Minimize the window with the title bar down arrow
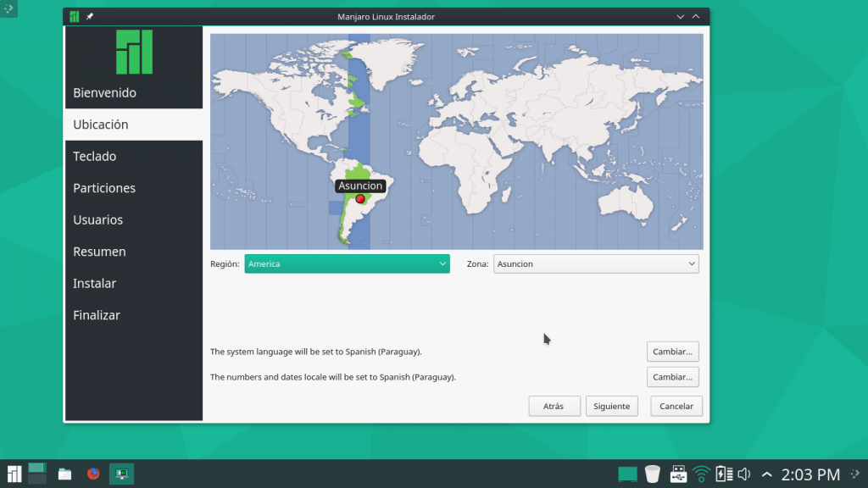The width and height of the screenshot is (868, 488). coord(681,17)
